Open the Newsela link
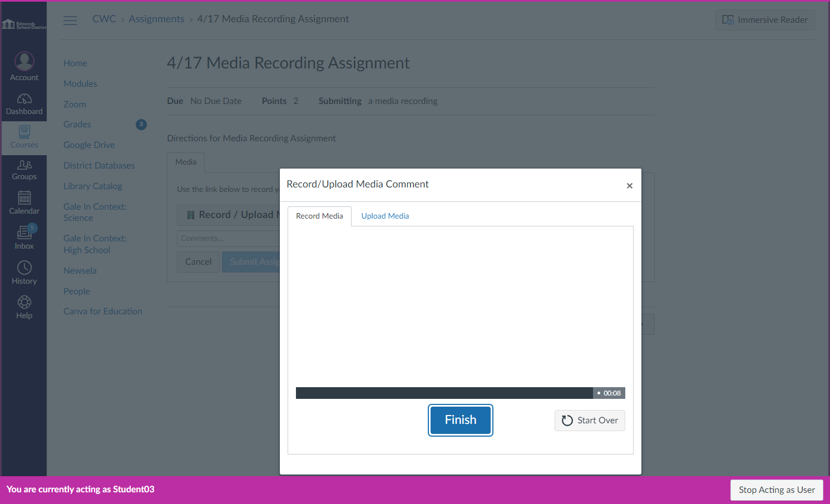 click(x=80, y=271)
